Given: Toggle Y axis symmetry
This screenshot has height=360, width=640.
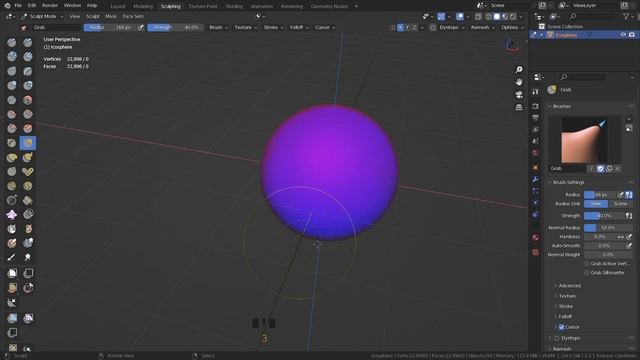Looking at the screenshot, I should tap(407, 27).
